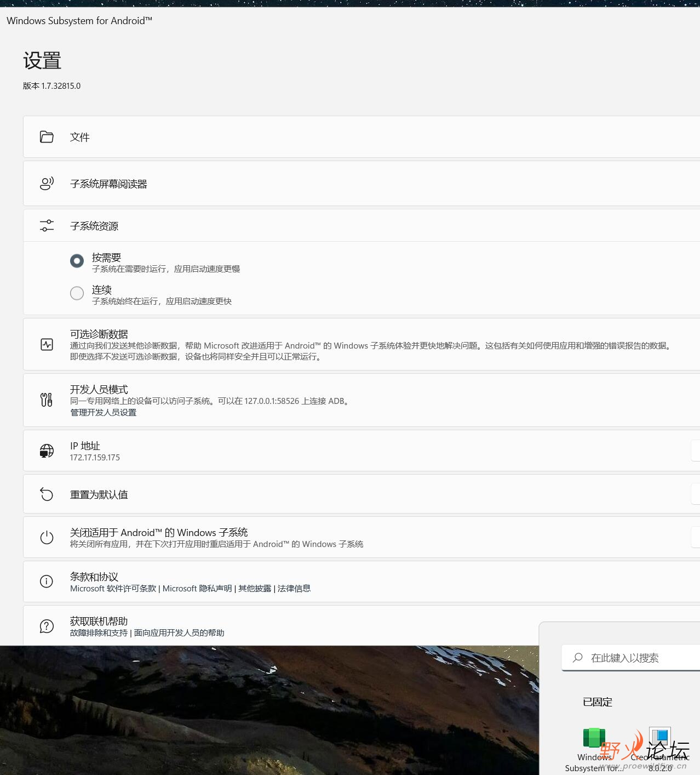Screen dimensions: 700x775
Task: Click the IP 地址 globe icon
Action: click(47, 451)
